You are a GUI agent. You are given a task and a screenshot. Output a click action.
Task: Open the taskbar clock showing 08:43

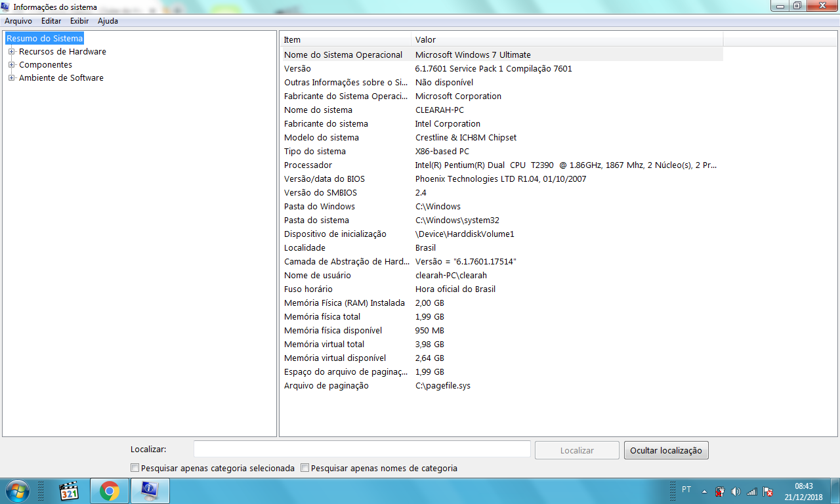click(x=803, y=492)
